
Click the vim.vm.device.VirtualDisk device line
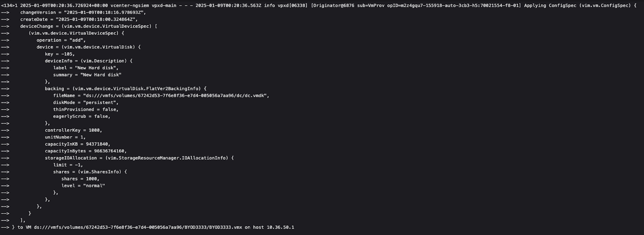click(89, 47)
